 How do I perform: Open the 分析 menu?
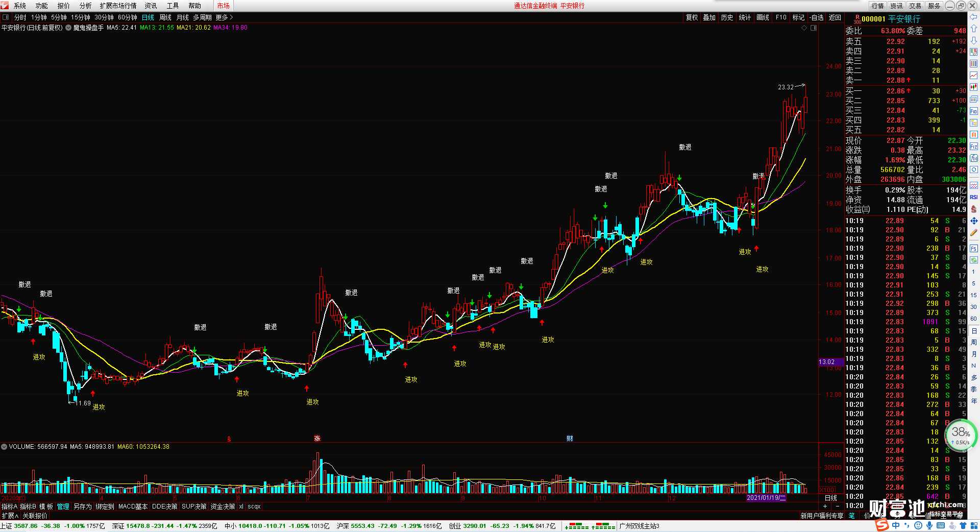[x=85, y=6]
